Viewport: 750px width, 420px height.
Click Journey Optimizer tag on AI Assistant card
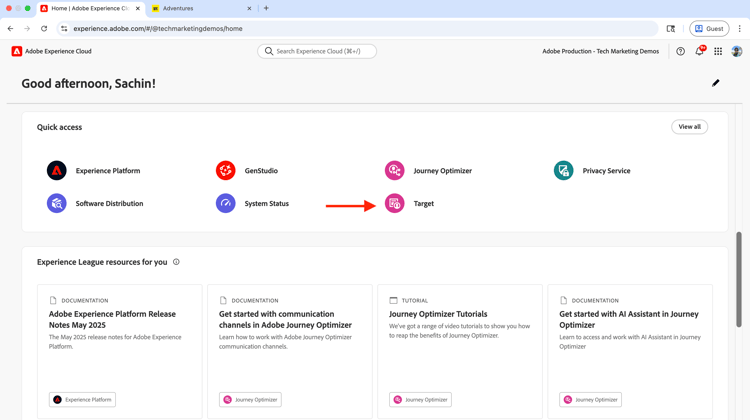[x=590, y=399]
